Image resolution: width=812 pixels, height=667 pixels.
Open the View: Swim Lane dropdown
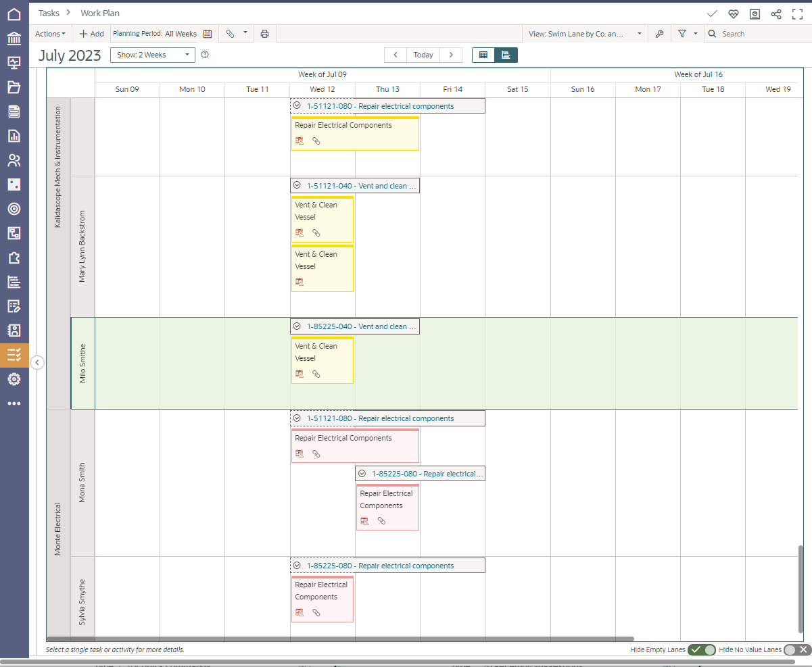[x=585, y=34]
